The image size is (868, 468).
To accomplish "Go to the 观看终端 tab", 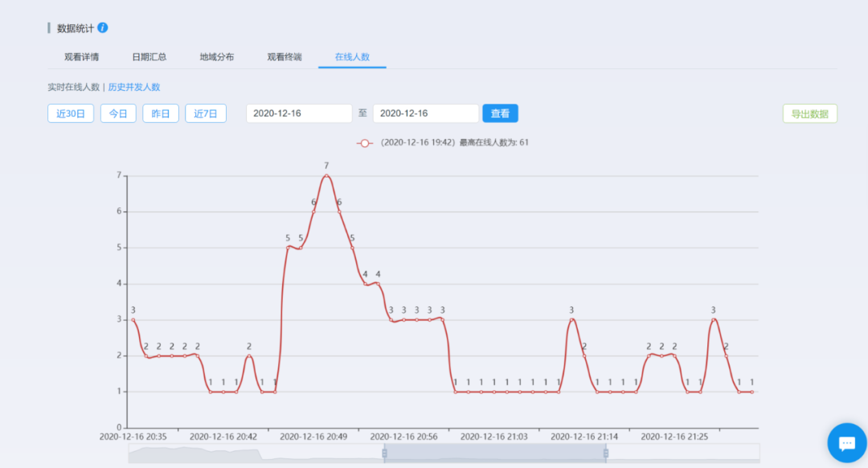I will point(285,57).
